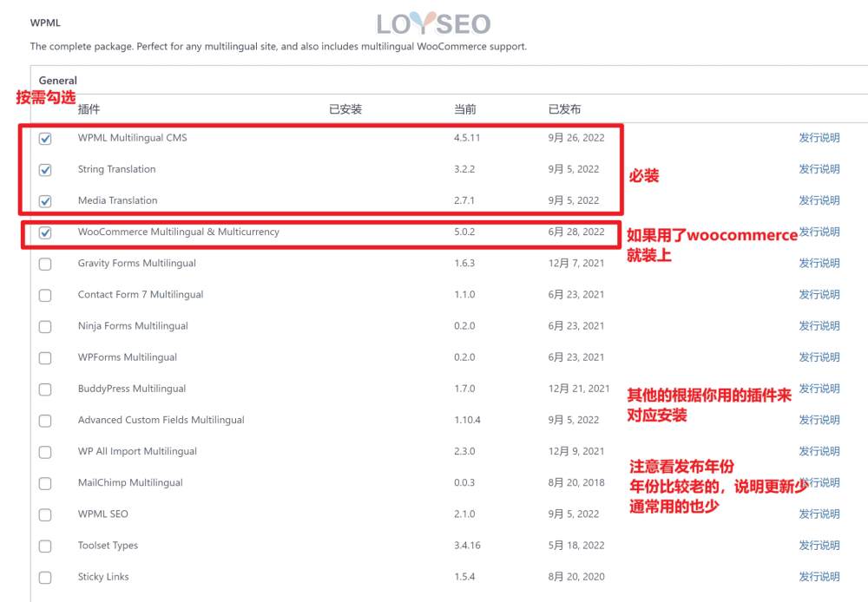Screen dimensions: 868x602
Task: Click the release date 8月 20, 2018
Action: tap(576, 482)
